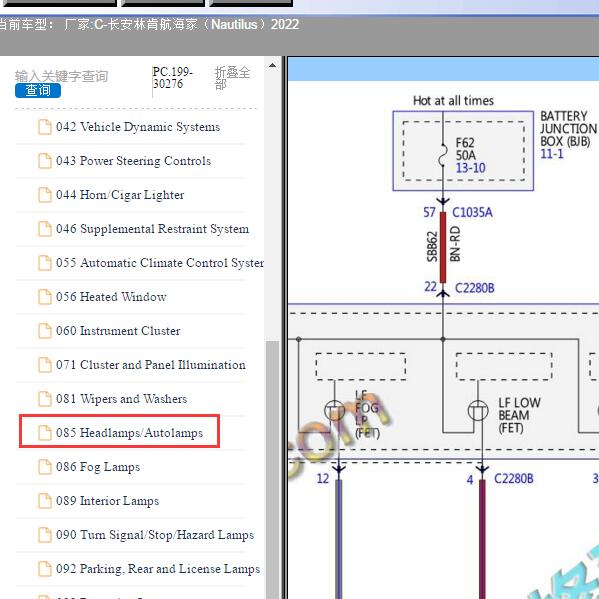Click the PC.199-30276 label
This screenshot has height=599, width=599.
(172, 78)
